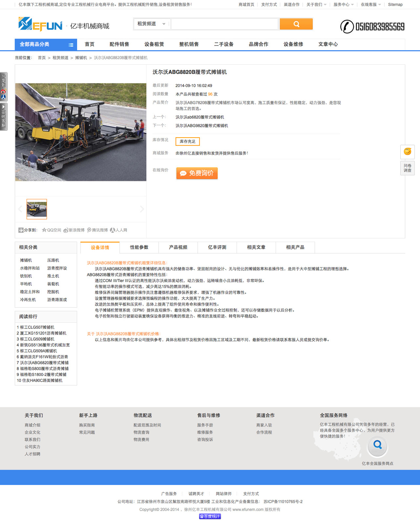Open the Sitemap link

pyautogui.click(x=395, y=4)
